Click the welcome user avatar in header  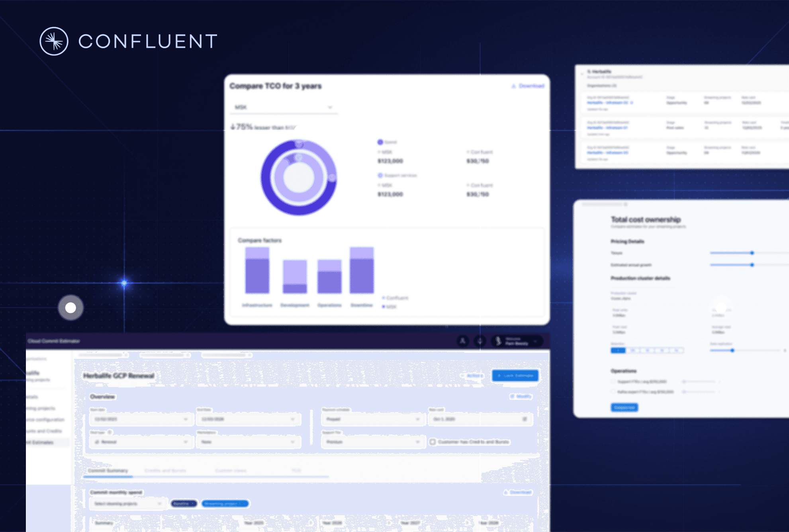pyautogui.click(x=498, y=341)
